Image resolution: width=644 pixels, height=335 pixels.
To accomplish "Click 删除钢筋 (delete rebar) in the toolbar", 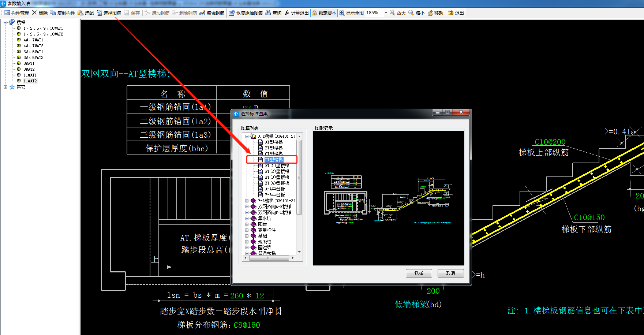I will pos(184,13).
